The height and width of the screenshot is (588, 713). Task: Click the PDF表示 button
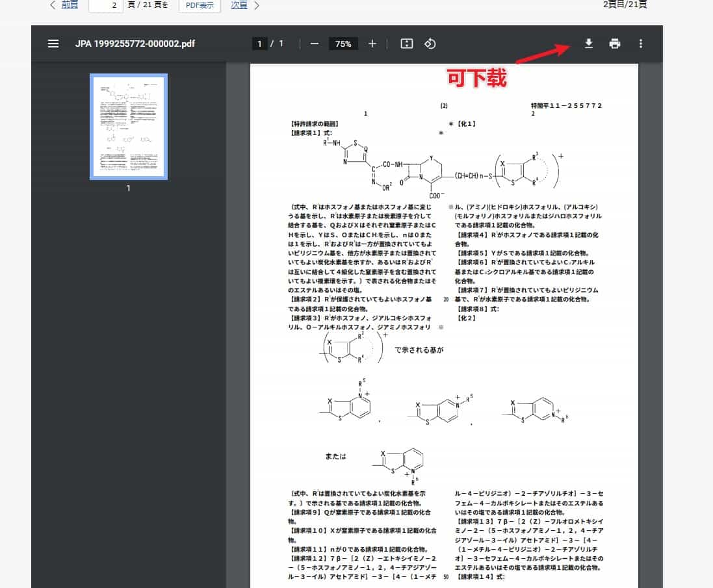click(200, 5)
